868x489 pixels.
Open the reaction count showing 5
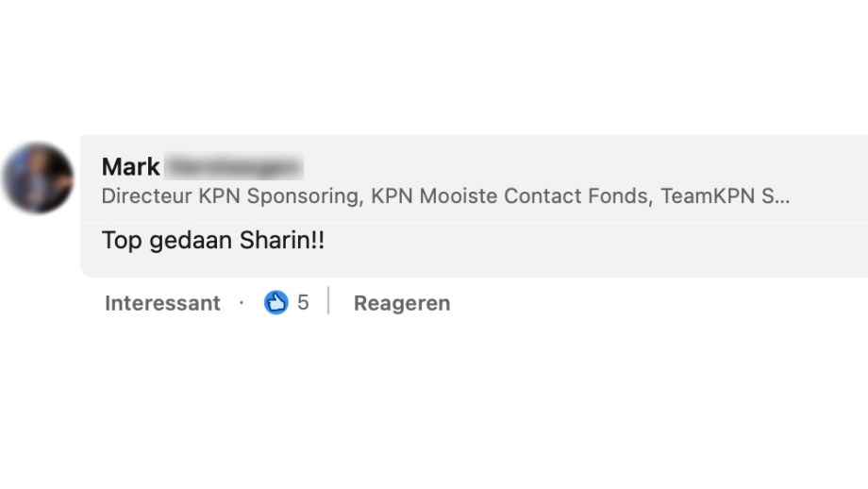tap(303, 303)
